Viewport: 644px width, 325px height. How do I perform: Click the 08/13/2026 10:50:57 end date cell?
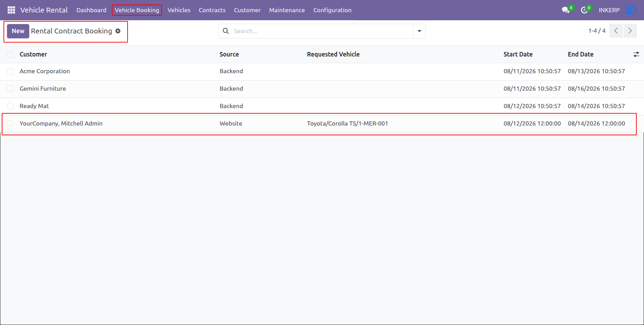tap(596, 71)
